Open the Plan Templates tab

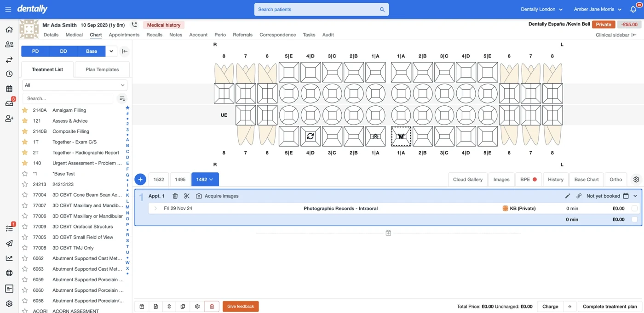click(x=102, y=69)
